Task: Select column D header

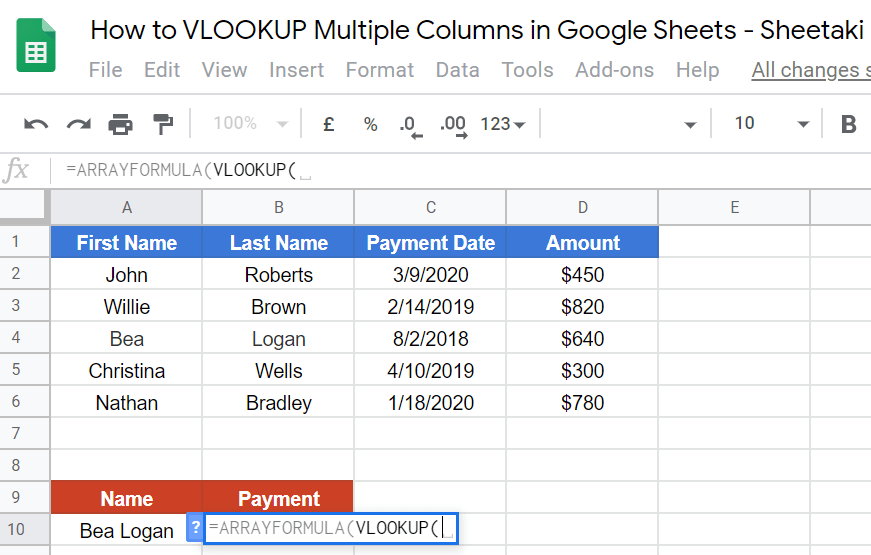Action: pyautogui.click(x=582, y=207)
